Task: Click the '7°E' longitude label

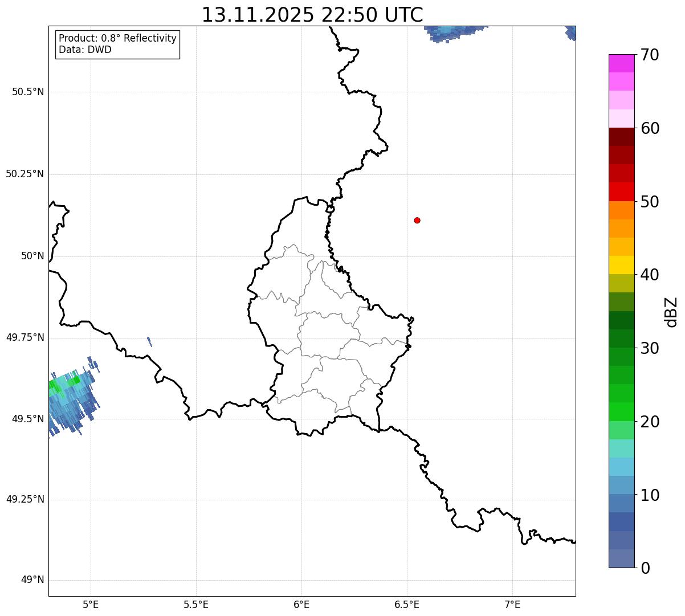Action: pos(512,604)
